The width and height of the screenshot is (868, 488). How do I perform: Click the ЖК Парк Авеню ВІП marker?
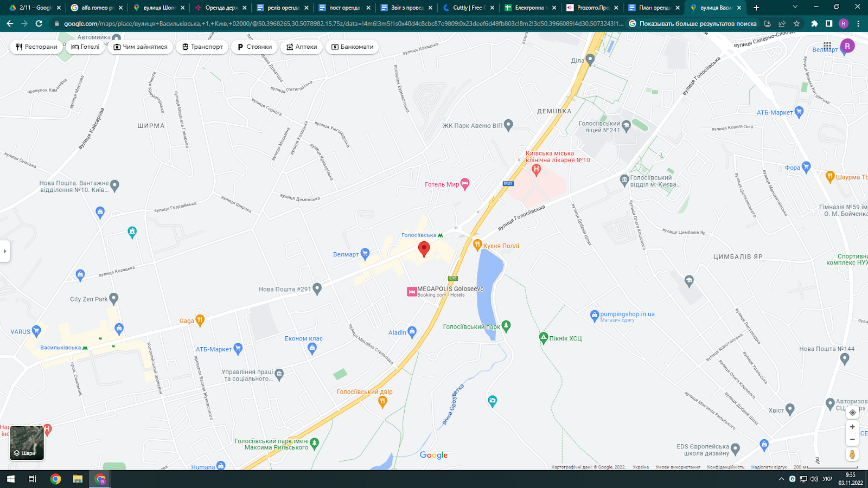(508, 125)
